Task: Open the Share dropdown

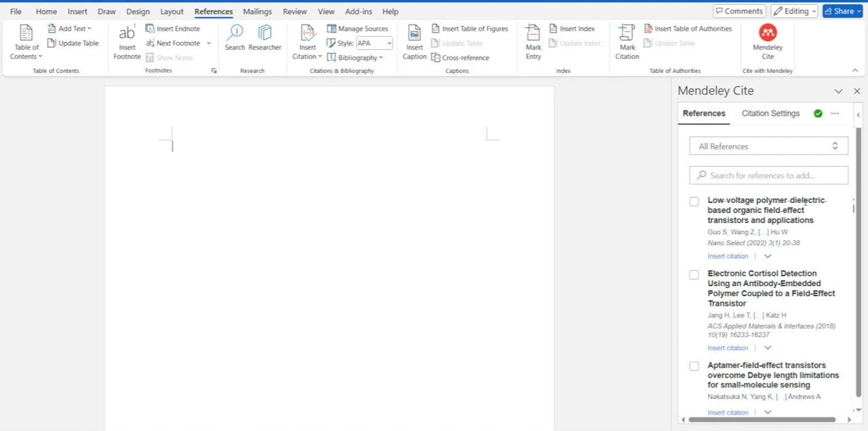Action: [842, 11]
